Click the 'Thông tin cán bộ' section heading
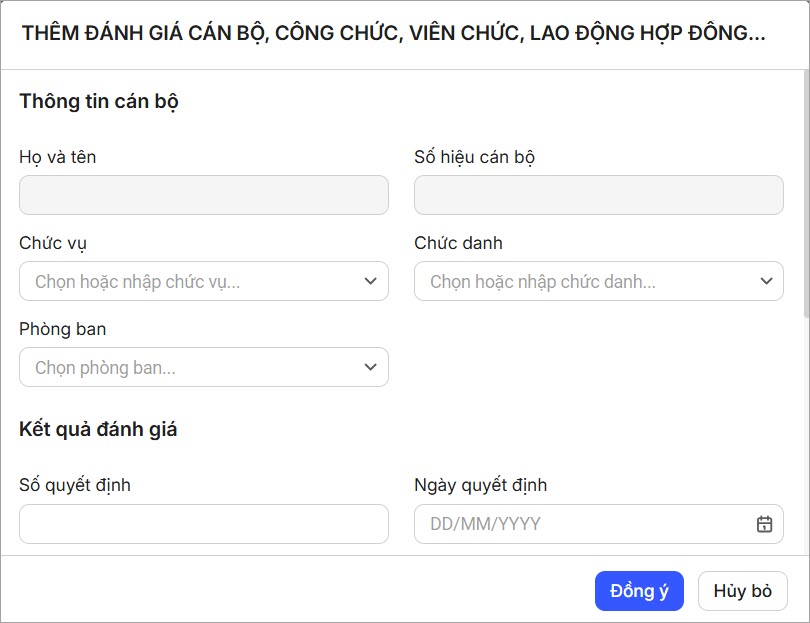The width and height of the screenshot is (810, 623). (99, 101)
